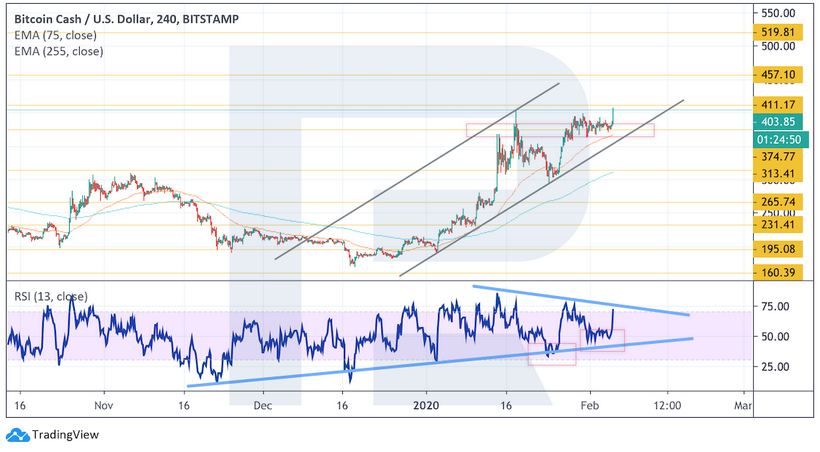Click the 500.00 price axis value
This screenshot has width=820, height=452.
coord(778,47)
